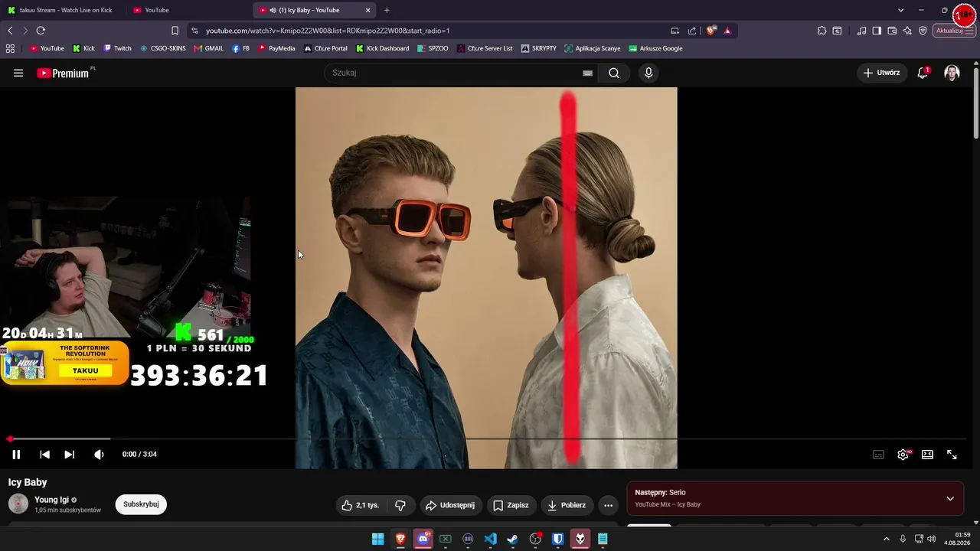Open the YouTube notifications bell
The width and height of the screenshot is (980, 551).
click(x=923, y=73)
